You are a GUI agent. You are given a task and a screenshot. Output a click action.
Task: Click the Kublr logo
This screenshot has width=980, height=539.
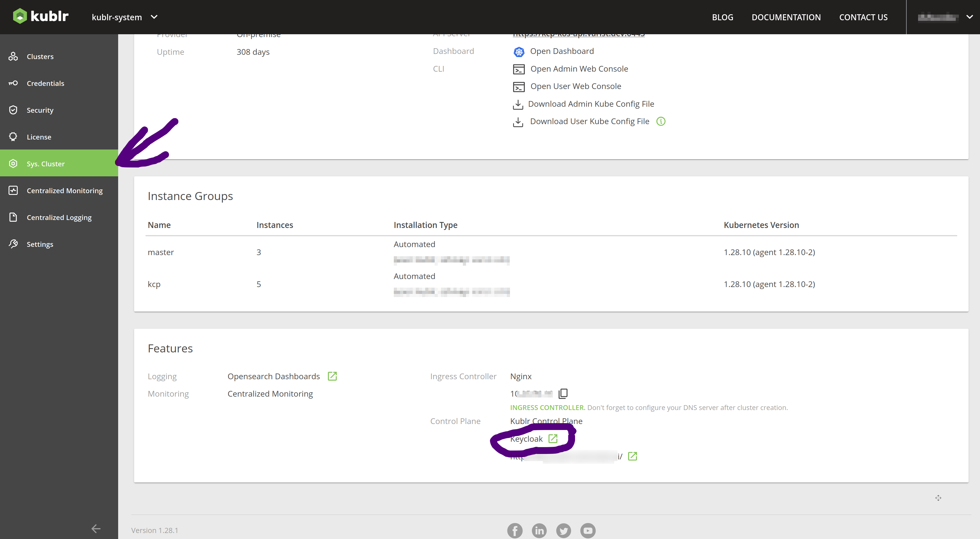(41, 16)
